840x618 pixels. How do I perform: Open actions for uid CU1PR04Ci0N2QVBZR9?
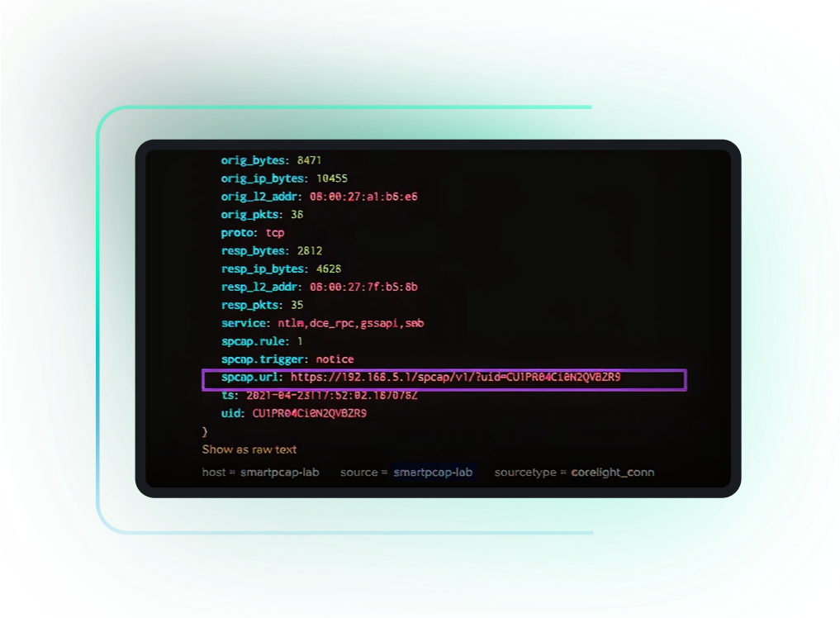pyautogui.click(x=311, y=412)
